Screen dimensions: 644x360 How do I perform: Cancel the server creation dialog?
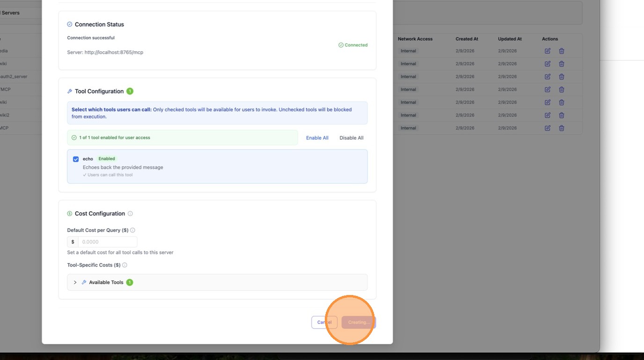(x=324, y=322)
